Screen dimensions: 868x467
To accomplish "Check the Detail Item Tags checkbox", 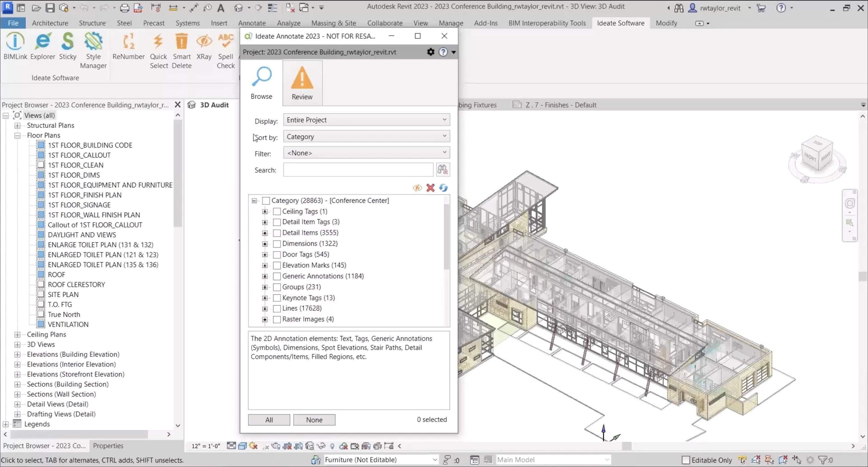I will (x=277, y=222).
